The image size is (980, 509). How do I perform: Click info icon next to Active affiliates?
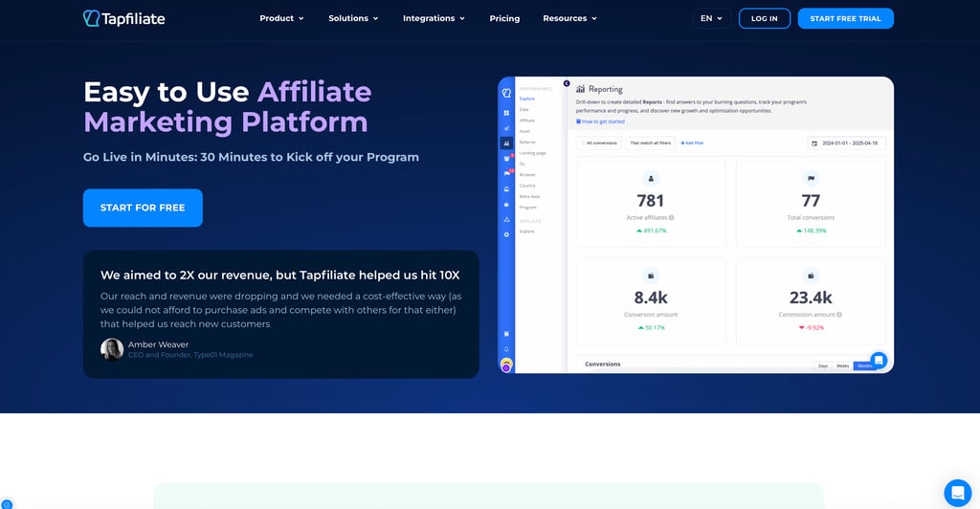[x=671, y=218]
